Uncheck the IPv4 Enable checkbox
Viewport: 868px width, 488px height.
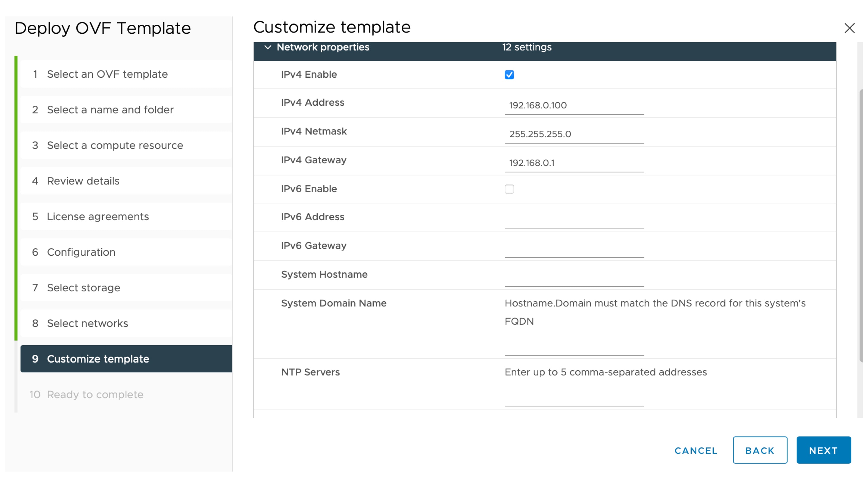[x=509, y=75]
